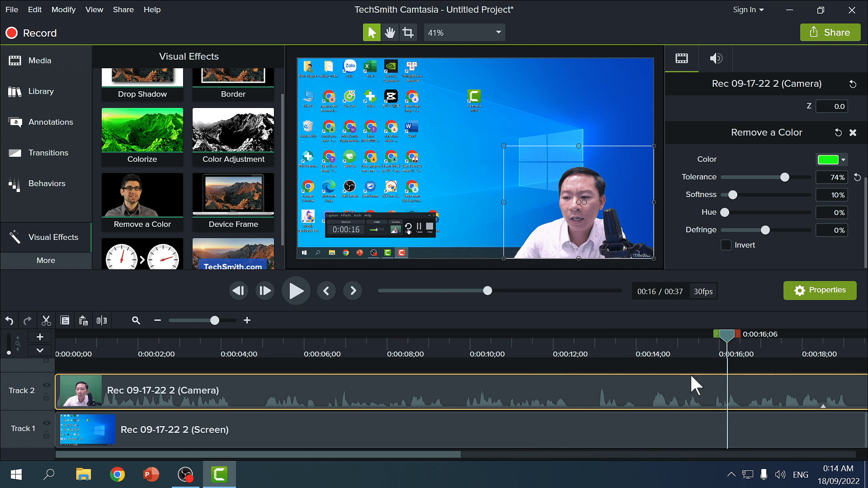The image size is (868, 488).
Task: Step forward one frame
Action: tap(264, 291)
